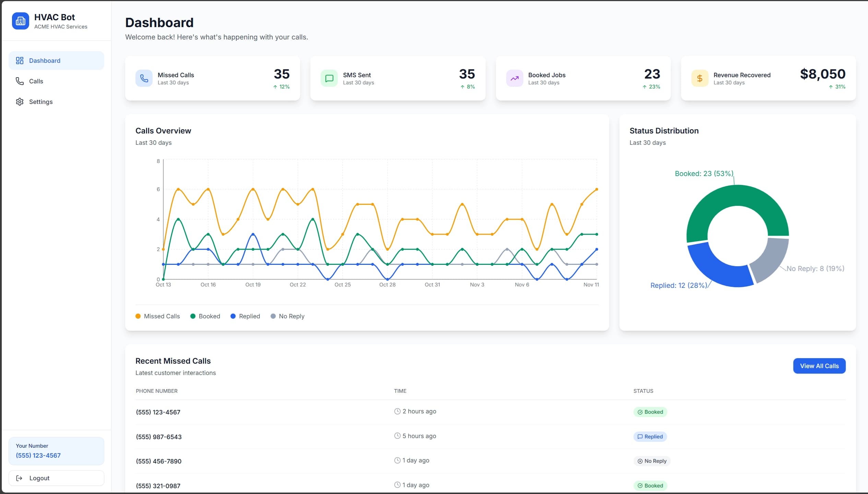
Task: Toggle the No Reply series in the legend
Action: [x=287, y=316]
